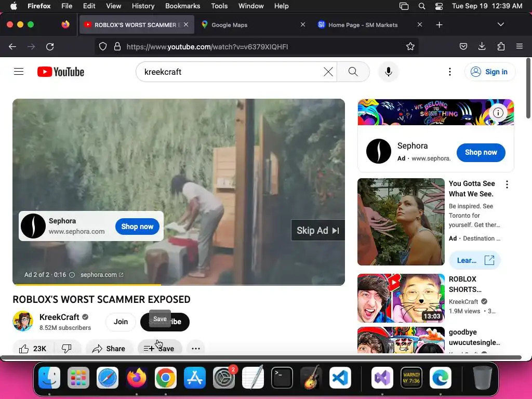Open more actions ellipsis under video
This screenshot has width=532, height=399.
(x=196, y=349)
